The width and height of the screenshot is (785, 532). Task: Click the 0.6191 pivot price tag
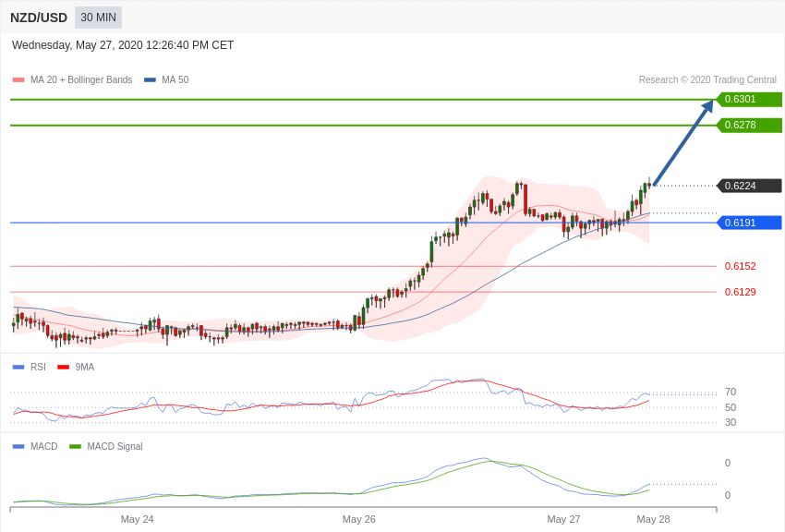tap(749, 223)
